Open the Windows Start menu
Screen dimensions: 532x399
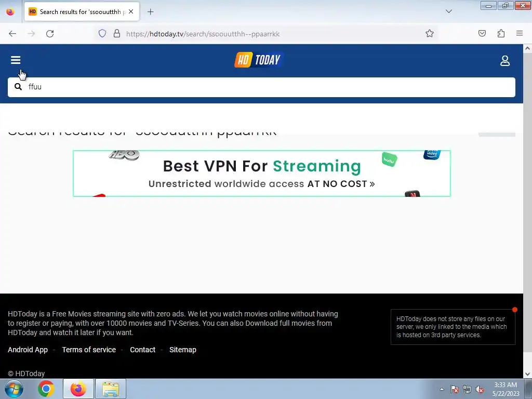coord(14,389)
